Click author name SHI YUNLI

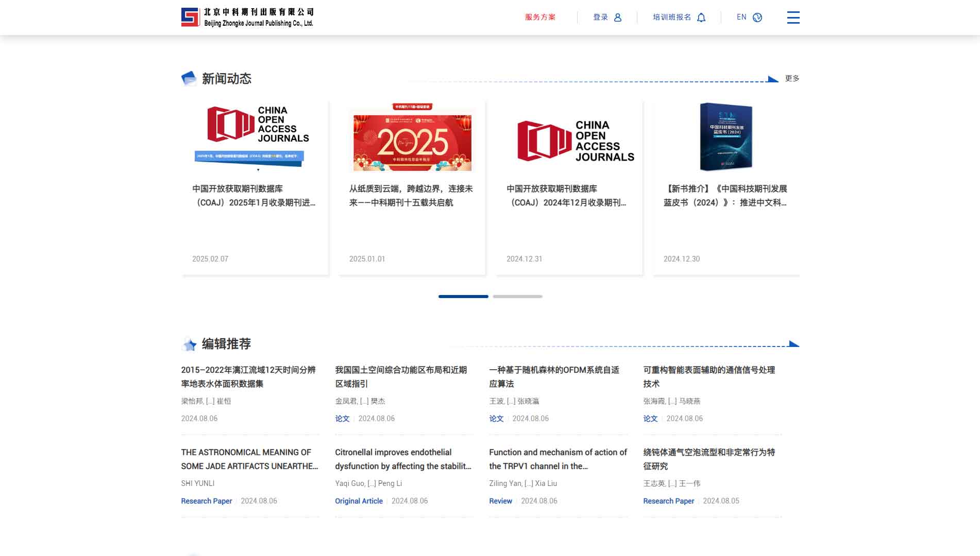[x=198, y=483]
